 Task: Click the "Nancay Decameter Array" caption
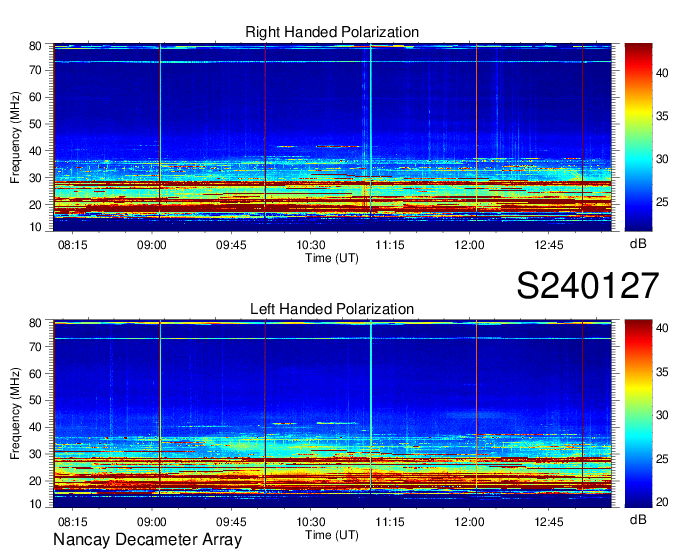tap(147, 540)
